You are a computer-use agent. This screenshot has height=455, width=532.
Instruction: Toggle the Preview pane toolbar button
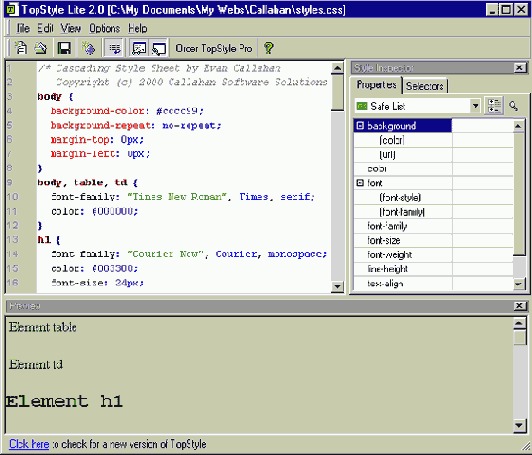pos(158,48)
